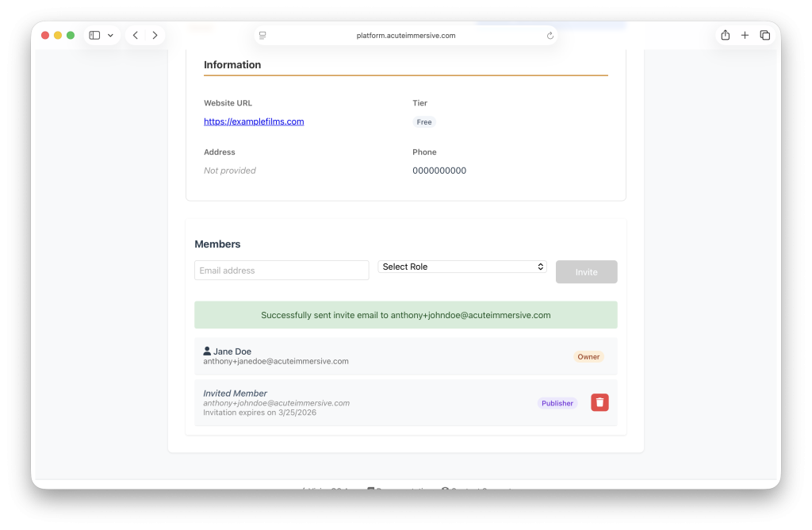Open the sidebar tab group dropdown chevron

pyautogui.click(x=110, y=36)
